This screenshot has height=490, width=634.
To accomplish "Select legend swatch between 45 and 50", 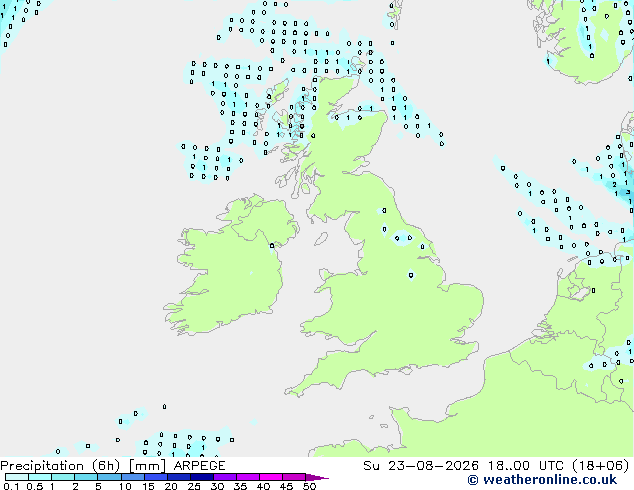I will 294,477.
